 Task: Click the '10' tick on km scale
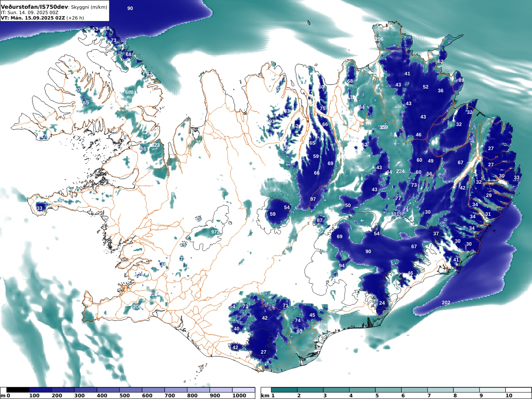click(509, 396)
